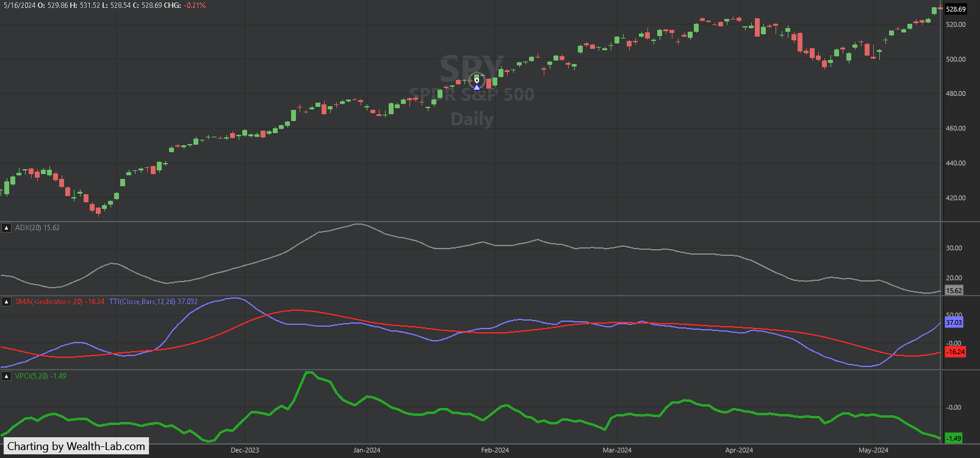Click the 500.00 price axis label
Viewport: 980px width, 458px height.
click(956, 59)
